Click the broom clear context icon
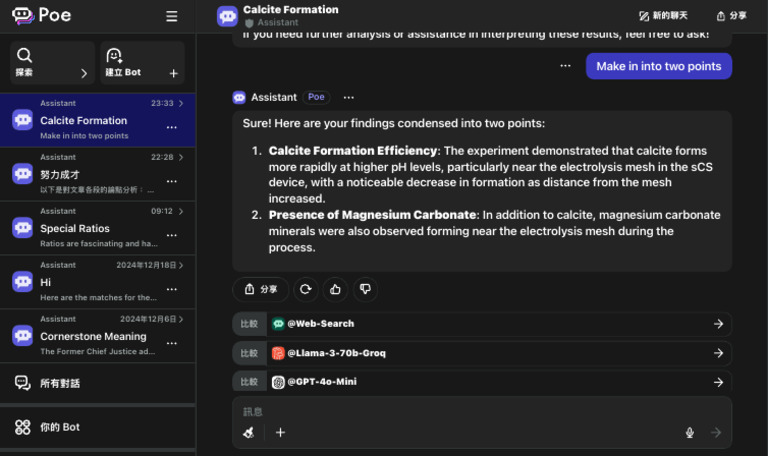The width and height of the screenshot is (768, 456). (249, 432)
